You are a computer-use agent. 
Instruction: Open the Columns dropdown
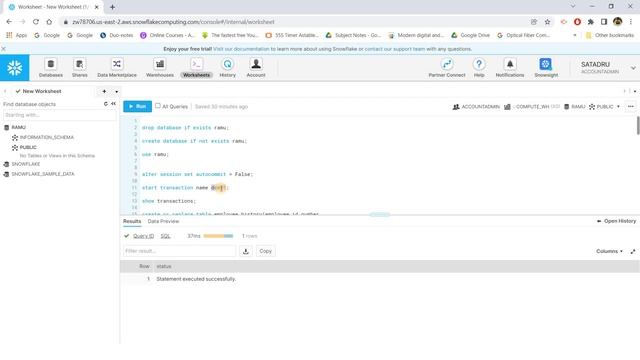coord(609,251)
